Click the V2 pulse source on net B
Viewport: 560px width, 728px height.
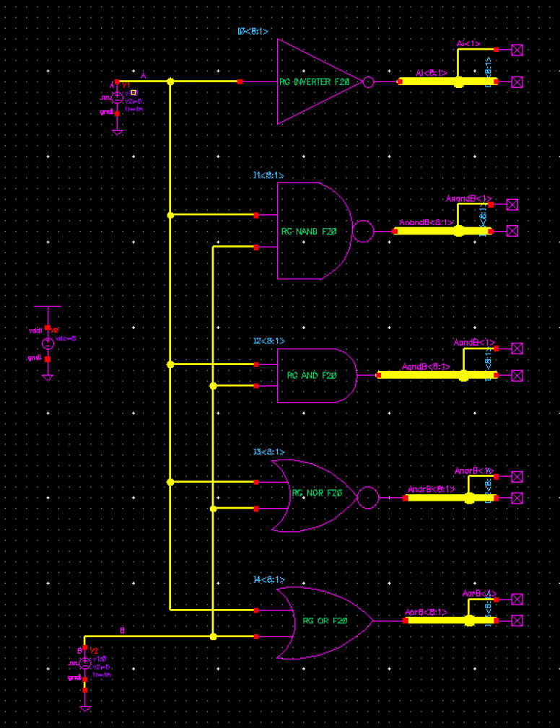point(85,663)
